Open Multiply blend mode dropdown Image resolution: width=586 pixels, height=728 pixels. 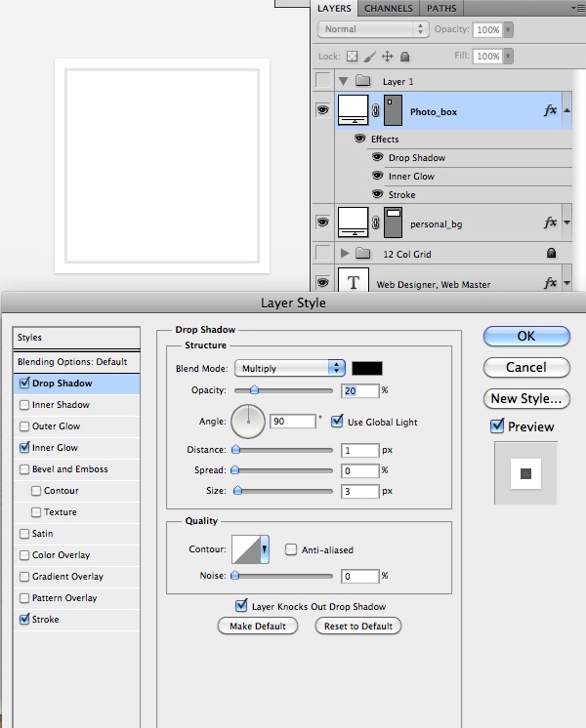click(x=289, y=368)
